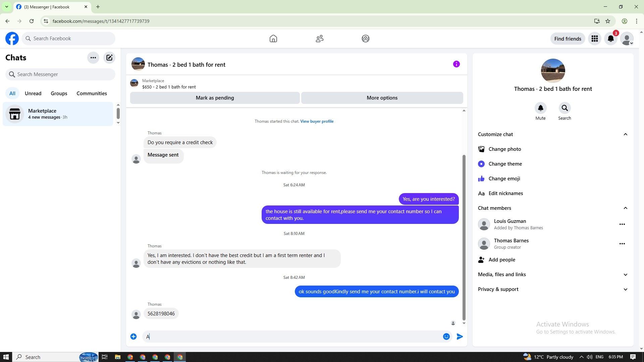Image resolution: width=644 pixels, height=362 pixels.
Task: Expand Privacy & support section
Action: [553, 289]
